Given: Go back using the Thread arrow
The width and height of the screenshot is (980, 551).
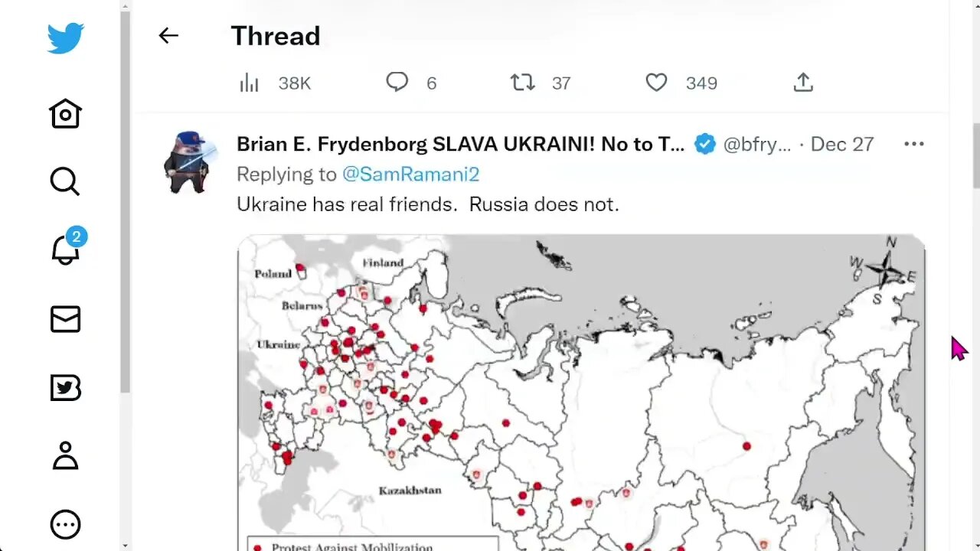Looking at the screenshot, I should tap(168, 35).
